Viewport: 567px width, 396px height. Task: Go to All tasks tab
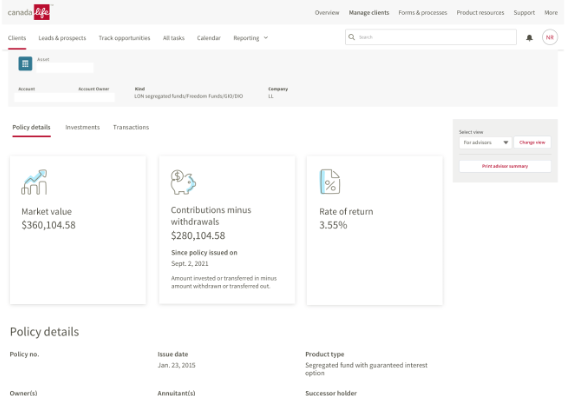(174, 38)
